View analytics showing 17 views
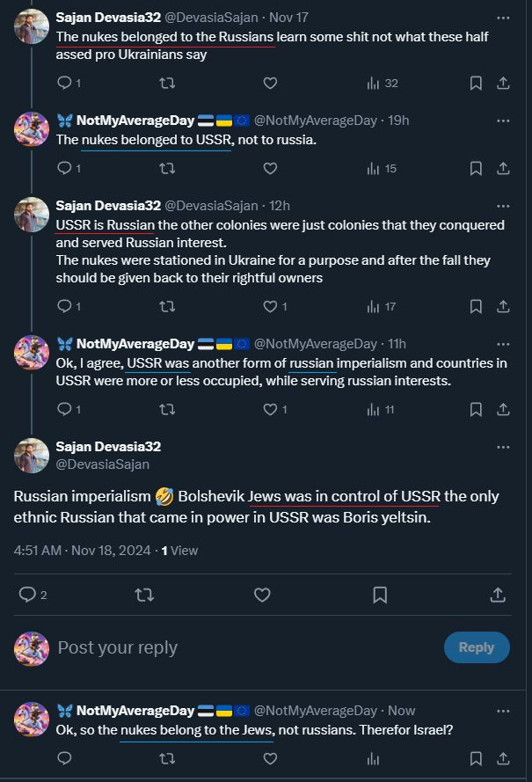Screen dimensions: 532x782 tap(380, 307)
